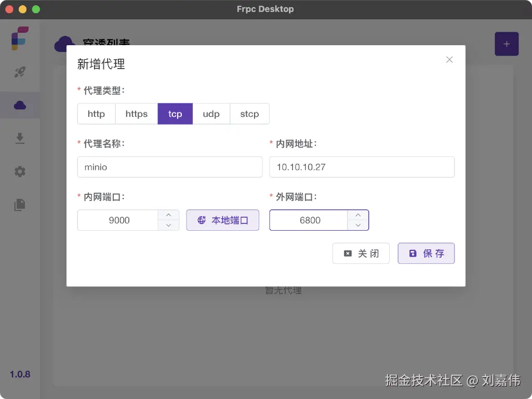The image size is (532, 399).
Task: Select https proxy type
Action: [x=137, y=114]
